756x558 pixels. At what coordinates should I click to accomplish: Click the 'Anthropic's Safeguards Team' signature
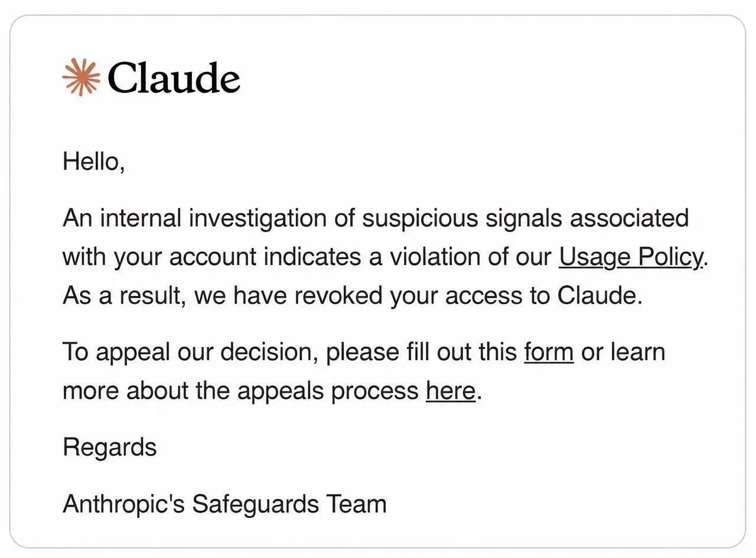[225, 504]
